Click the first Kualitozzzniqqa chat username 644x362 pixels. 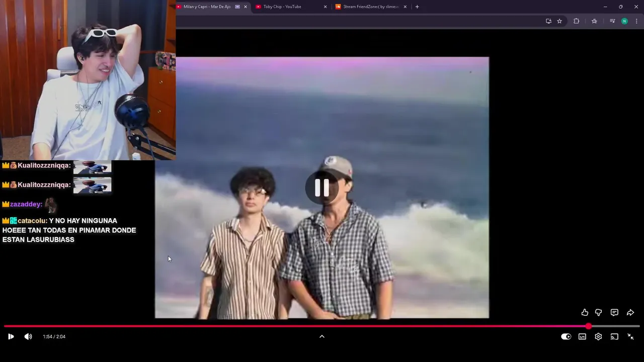tap(44, 165)
